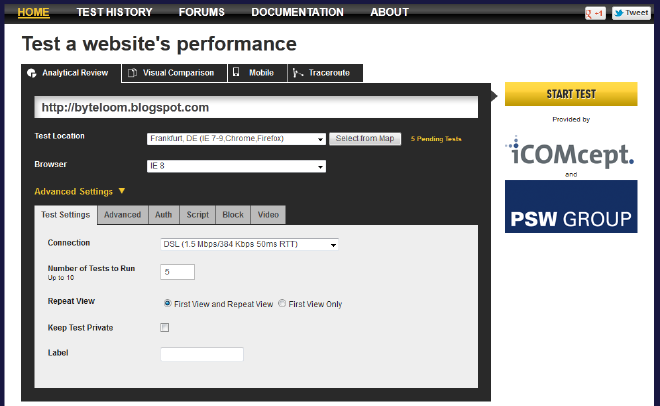
Task: Switch to the Mobile tab
Action: (x=258, y=73)
